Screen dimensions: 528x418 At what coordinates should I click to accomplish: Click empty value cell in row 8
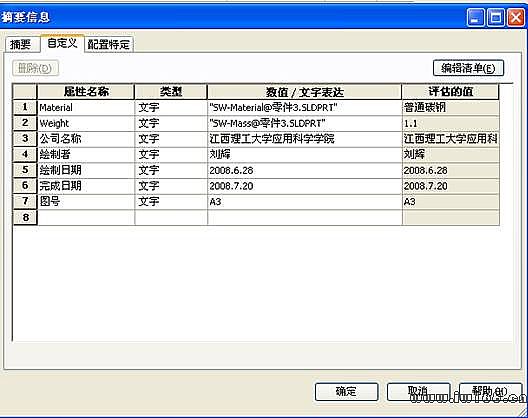point(304,217)
